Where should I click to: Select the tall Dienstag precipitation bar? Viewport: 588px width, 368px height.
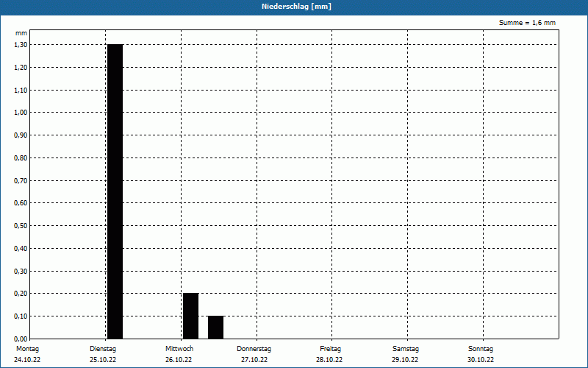pos(115,191)
